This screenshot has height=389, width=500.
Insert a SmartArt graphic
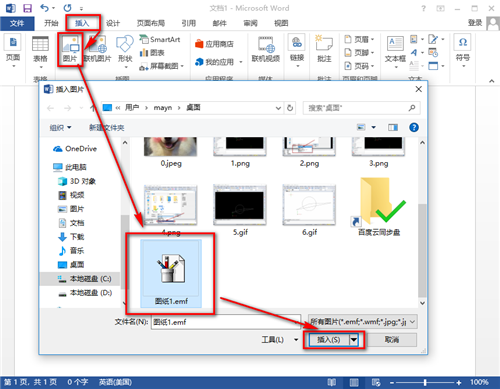coord(160,39)
